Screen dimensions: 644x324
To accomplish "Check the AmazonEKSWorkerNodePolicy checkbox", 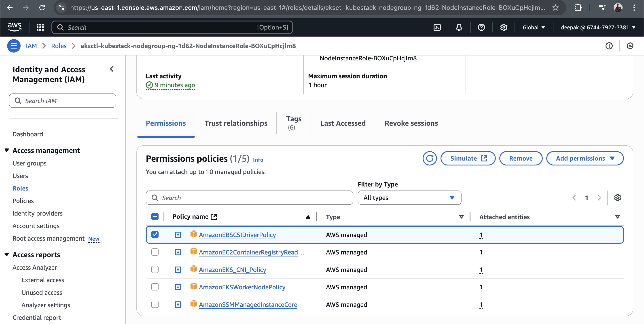I will coord(155,287).
